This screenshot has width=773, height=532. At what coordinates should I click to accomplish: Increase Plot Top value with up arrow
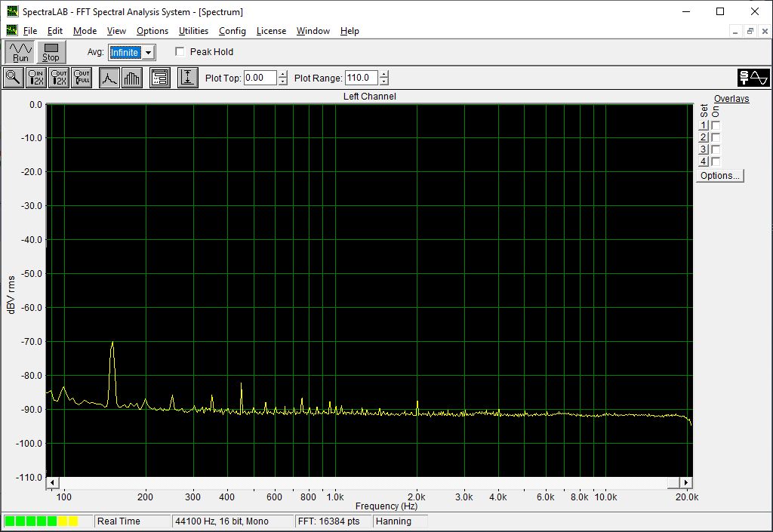pyautogui.click(x=283, y=75)
